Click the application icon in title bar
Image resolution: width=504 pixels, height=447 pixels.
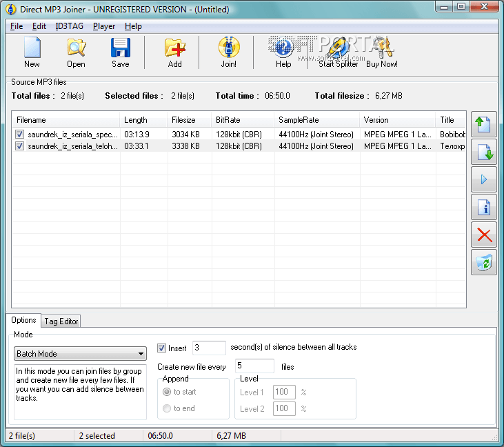[x=11, y=10]
